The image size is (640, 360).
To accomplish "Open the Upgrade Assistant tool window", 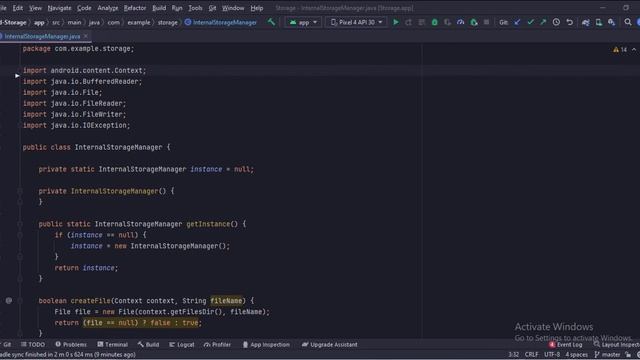I will [x=329, y=344].
